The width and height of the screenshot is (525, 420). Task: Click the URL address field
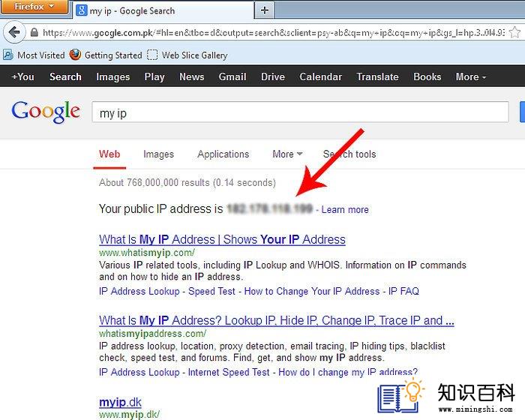[x=273, y=33]
